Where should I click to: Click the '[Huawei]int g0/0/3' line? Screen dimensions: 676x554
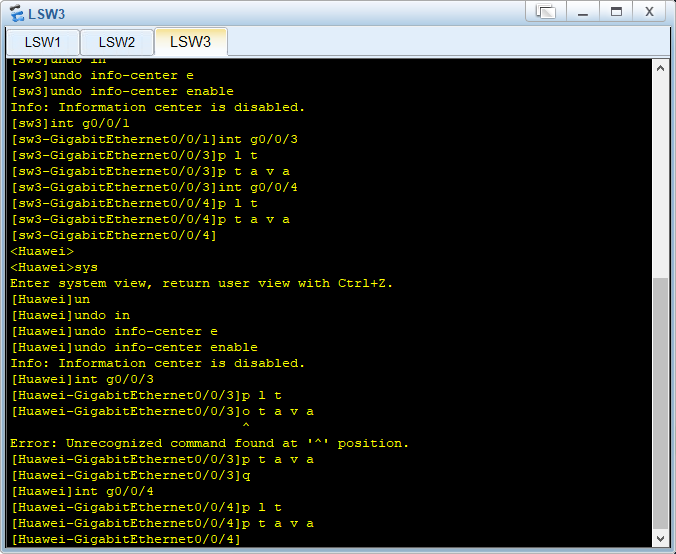82,379
